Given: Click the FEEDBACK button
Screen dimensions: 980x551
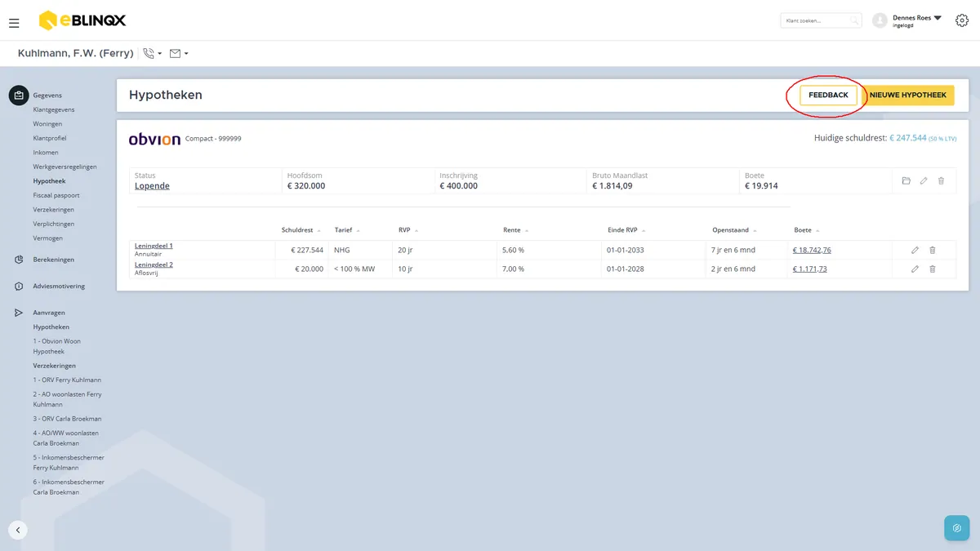Looking at the screenshot, I should 828,96.
